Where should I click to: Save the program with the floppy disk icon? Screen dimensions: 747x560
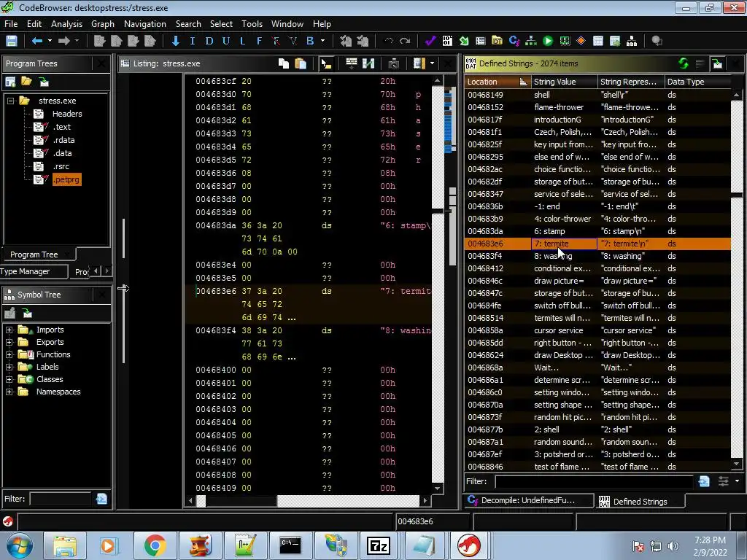tap(12, 41)
